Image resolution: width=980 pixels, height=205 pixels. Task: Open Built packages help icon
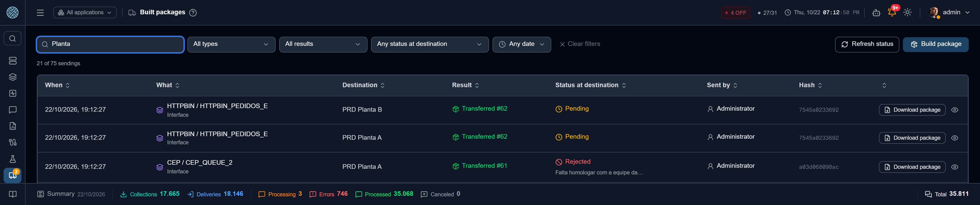click(193, 12)
